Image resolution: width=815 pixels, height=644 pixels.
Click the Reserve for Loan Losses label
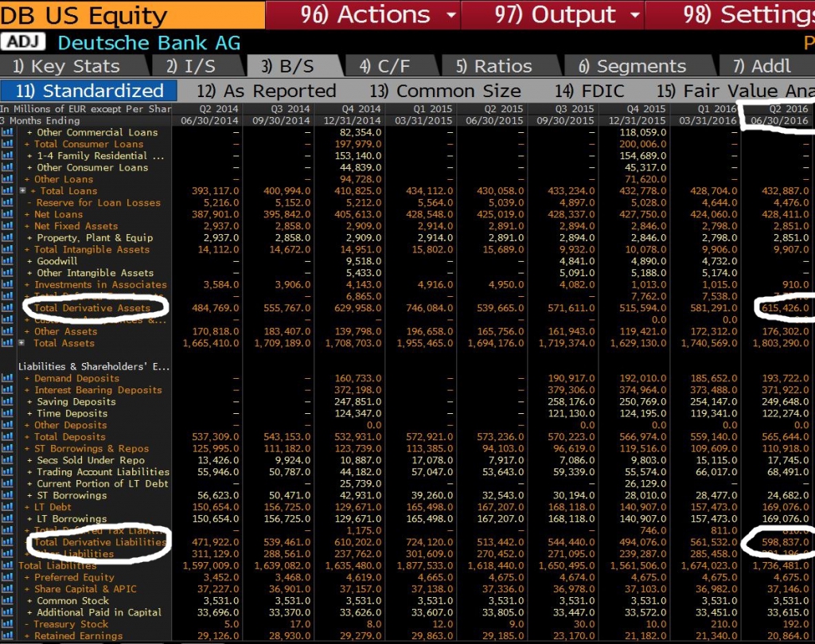98,202
